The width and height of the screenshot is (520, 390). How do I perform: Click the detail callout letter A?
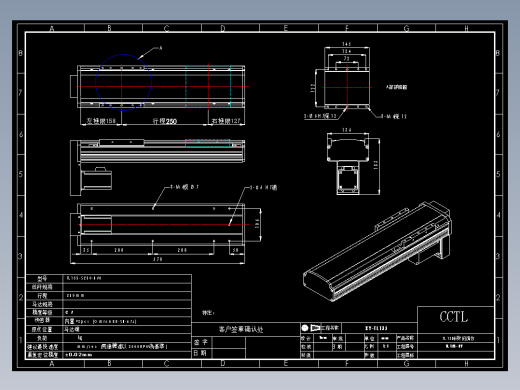pos(161,48)
